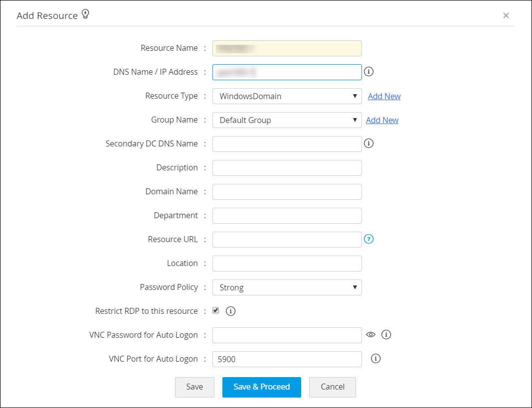Open the Password Policy dropdown
532x408 pixels.
click(287, 287)
